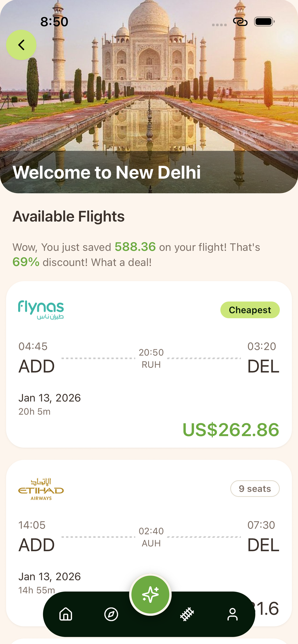Tap the Etihad Airways logo
Image resolution: width=298 pixels, height=644 pixels.
click(41, 489)
